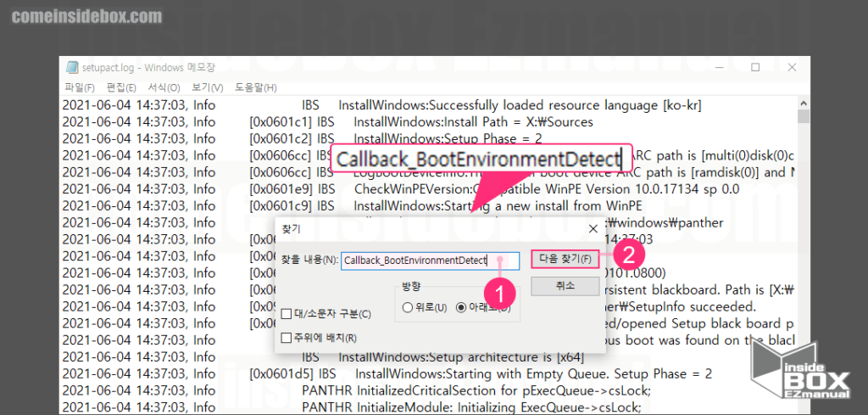
Task: Close the setupact.log Notepad window
Action: click(x=792, y=67)
